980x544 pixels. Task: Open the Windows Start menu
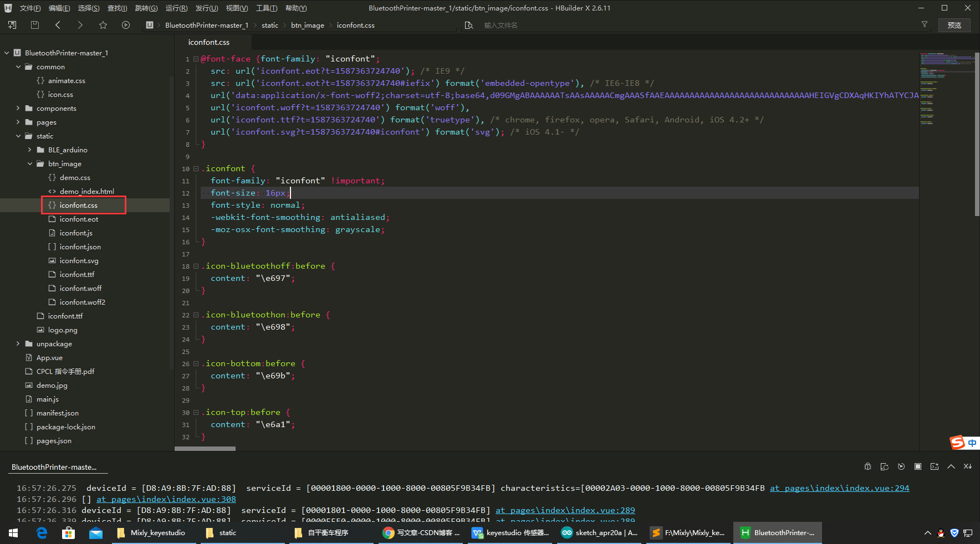13,533
